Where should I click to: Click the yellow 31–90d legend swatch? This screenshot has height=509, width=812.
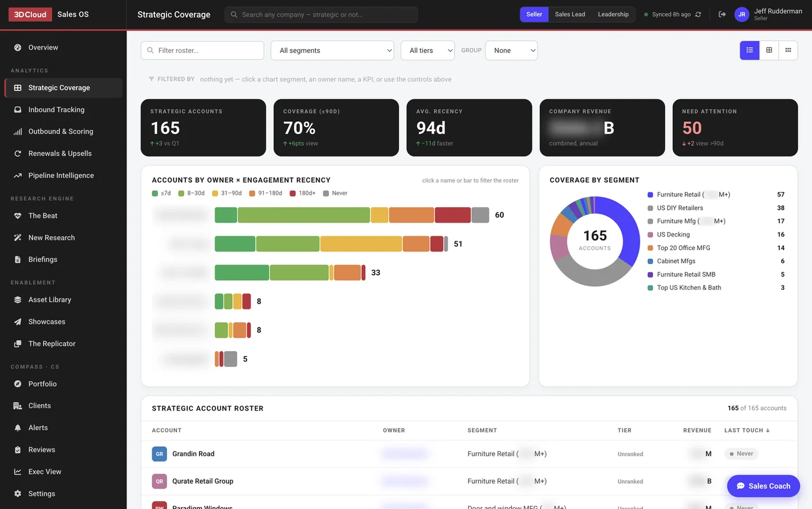215,194
